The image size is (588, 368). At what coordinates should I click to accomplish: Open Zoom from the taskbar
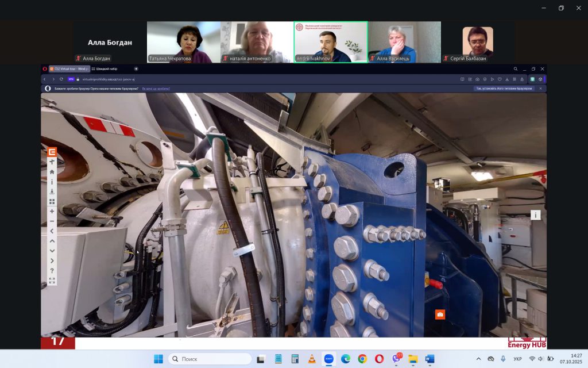(329, 359)
